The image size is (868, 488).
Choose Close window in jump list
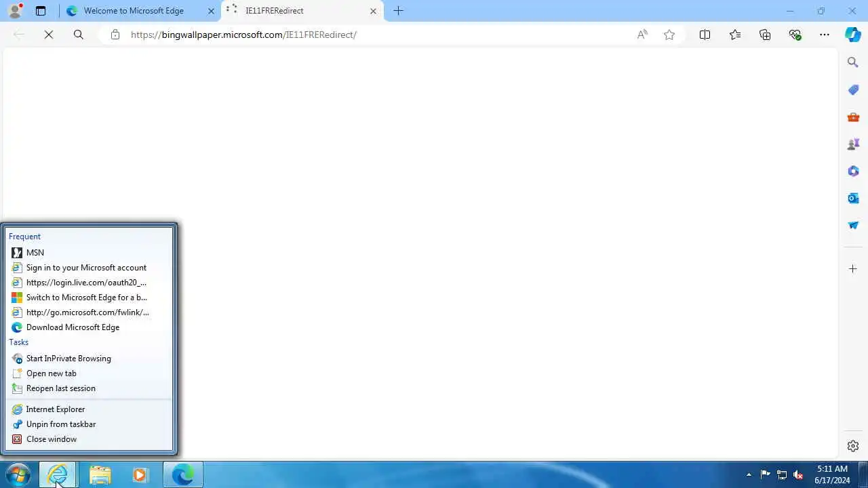[x=90, y=439]
